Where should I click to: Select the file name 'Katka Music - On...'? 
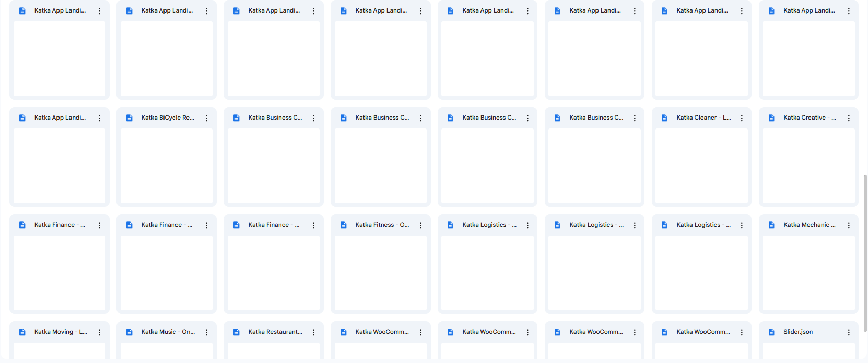pos(168,332)
